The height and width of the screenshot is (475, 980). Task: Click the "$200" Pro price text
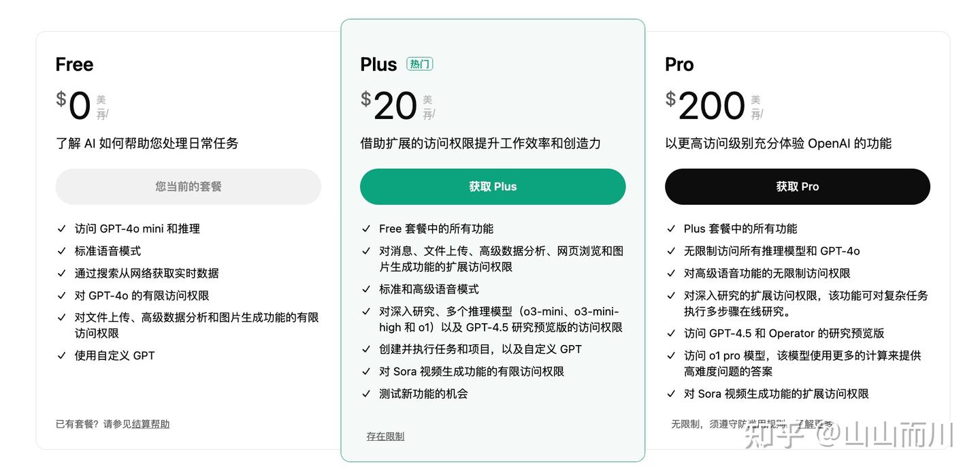click(706, 105)
